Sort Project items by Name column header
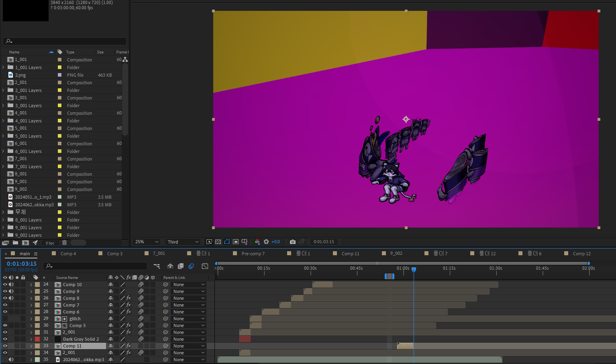The image size is (616, 364). coord(14,52)
